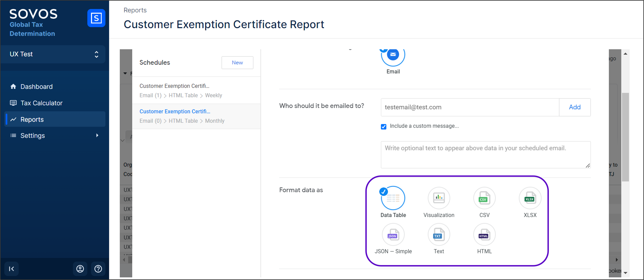Image resolution: width=644 pixels, height=280 pixels.
Task: Collapse the sidebar with arrow icon
Action: [11, 269]
